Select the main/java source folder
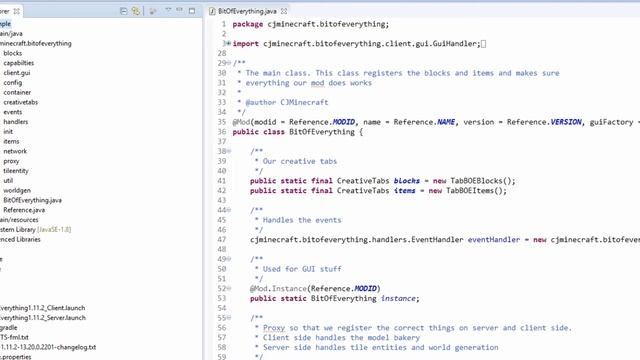640x360 pixels. [11, 33]
